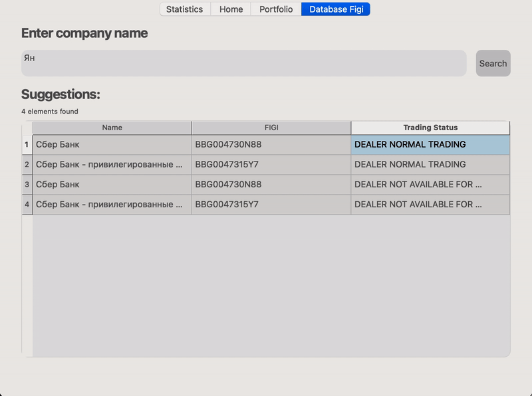Select DEALER NORMAL TRADING cell in row 2

click(x=430, y=165)
